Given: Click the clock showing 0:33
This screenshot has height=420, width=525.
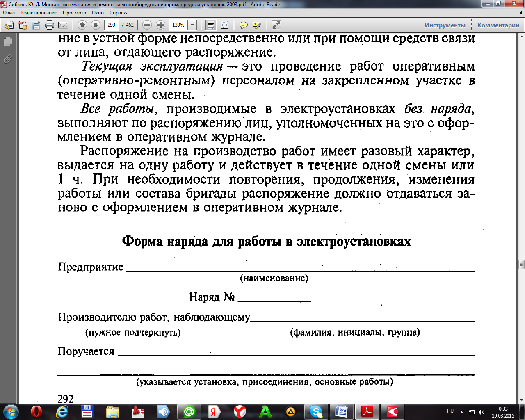Looking at the screenshot, I should click(x=503, y=409).
